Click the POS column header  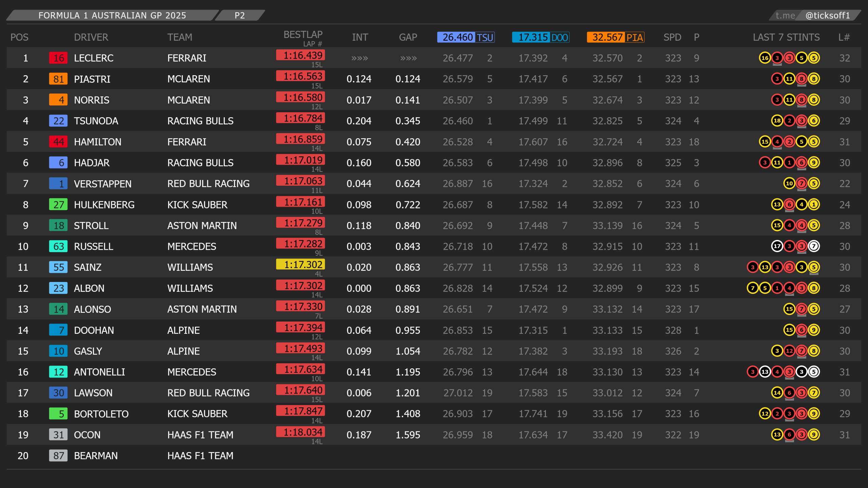click(19, 37)
